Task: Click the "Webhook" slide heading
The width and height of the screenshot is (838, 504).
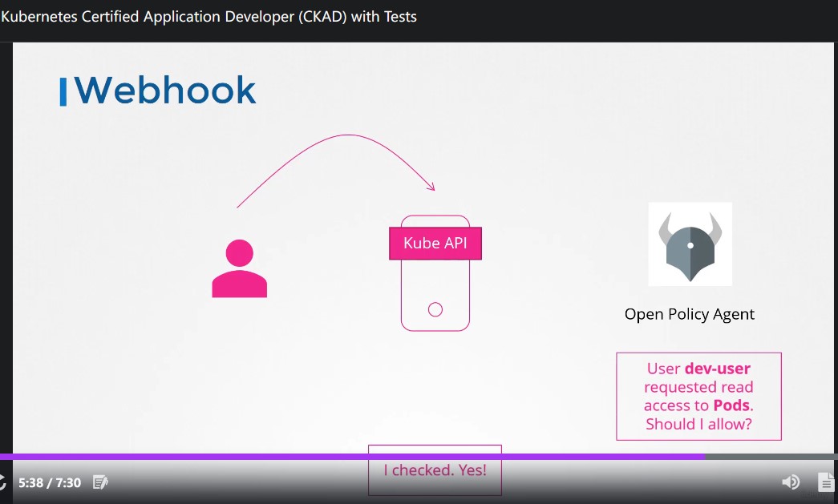Action: point(164,90)
